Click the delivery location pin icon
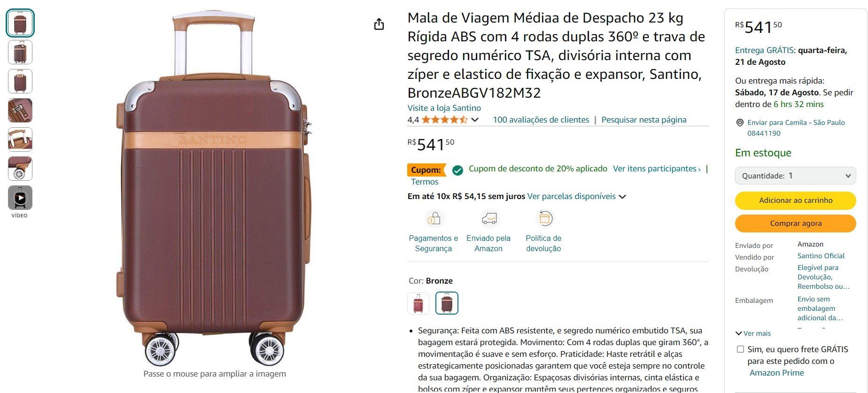 point(740,123)
